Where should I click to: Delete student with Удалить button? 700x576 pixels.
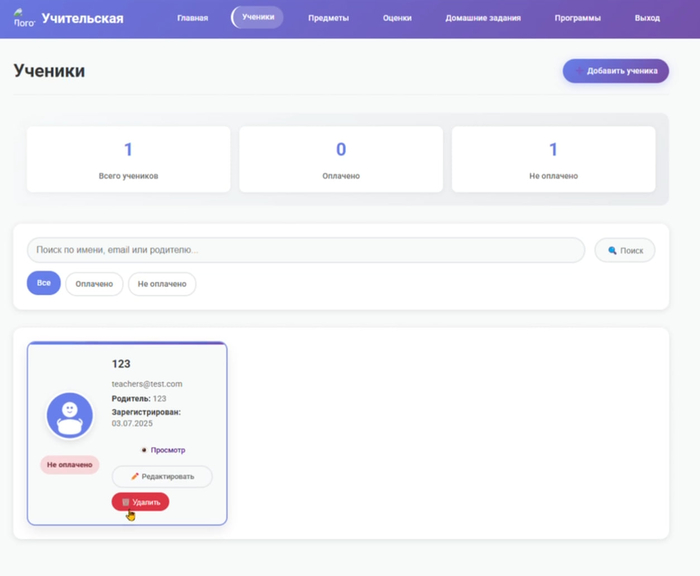[140, 502]
